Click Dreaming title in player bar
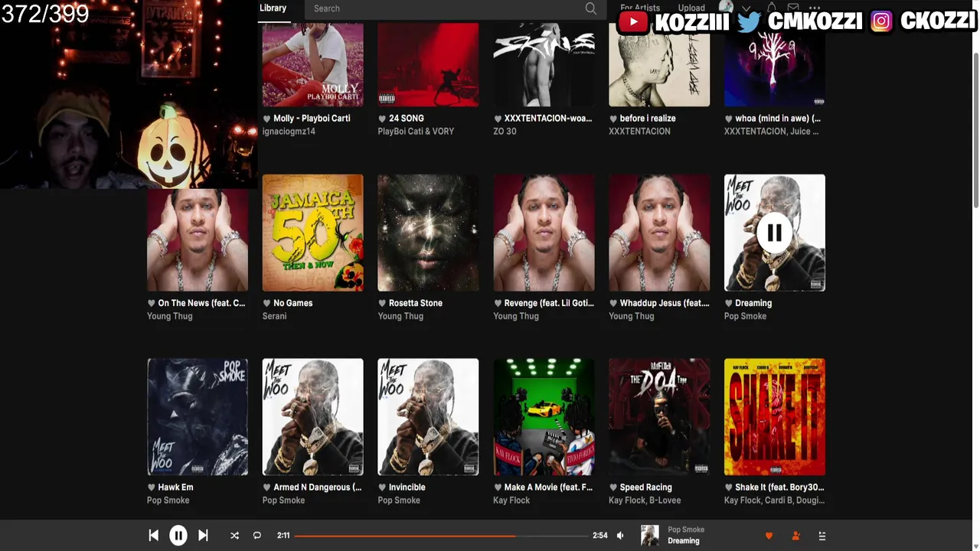This screenshot has width=980, height=551. 684,541
